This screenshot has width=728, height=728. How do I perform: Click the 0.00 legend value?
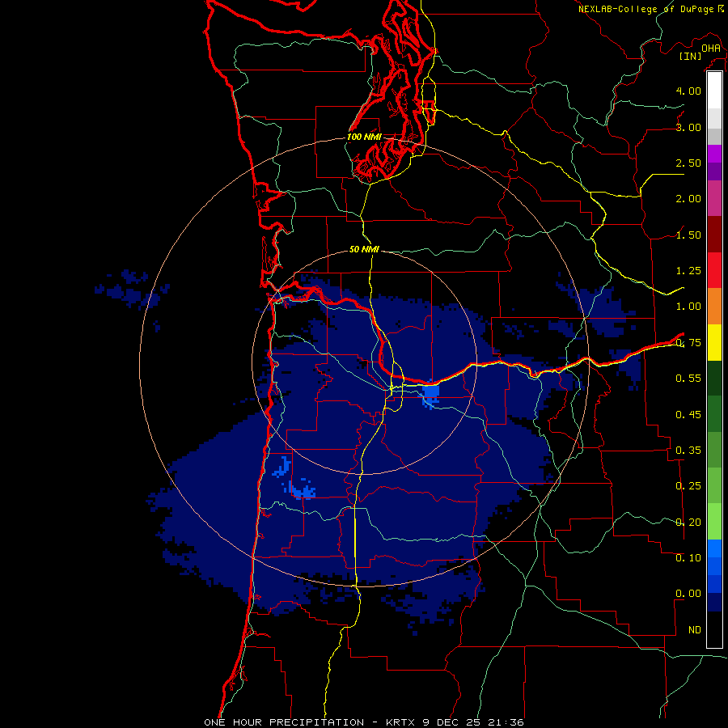click(x=688, y=594)
